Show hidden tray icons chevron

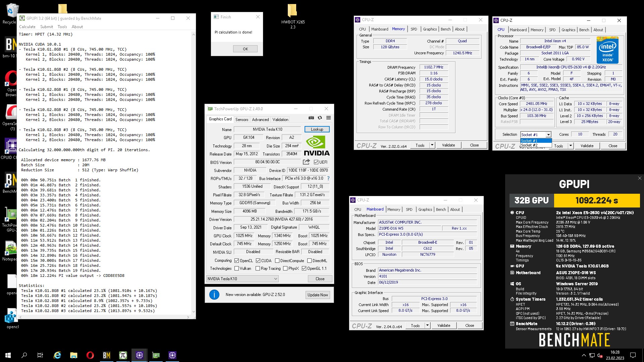(584, 355)
